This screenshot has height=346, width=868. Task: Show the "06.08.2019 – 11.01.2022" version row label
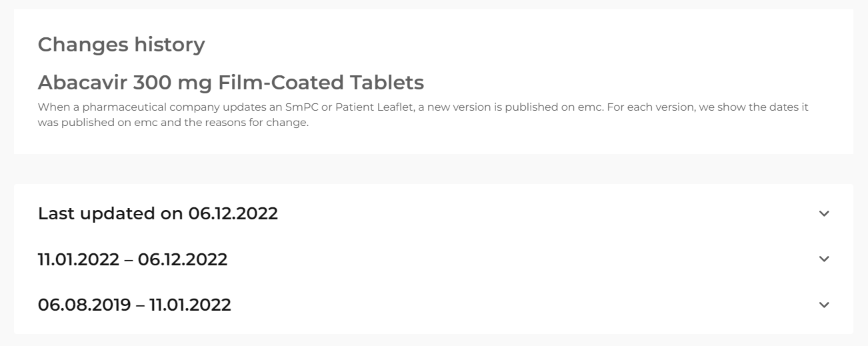tap(135, 305)
